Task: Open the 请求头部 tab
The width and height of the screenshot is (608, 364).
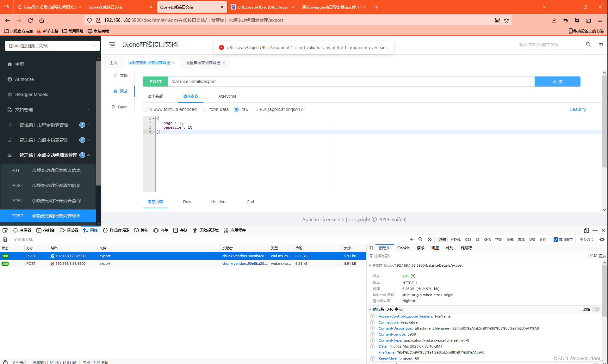Action: (155, 96)
